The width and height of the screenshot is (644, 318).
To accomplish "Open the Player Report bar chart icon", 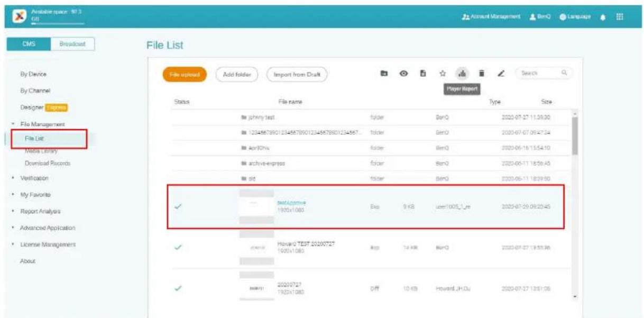I will pos(461,74).
